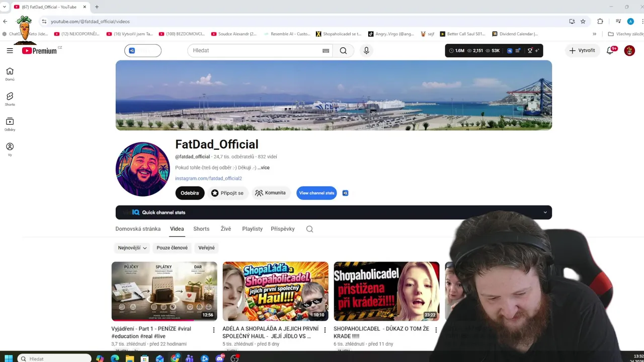Click the vidIQ pill next to the logo
This screenshot has height=362, width=644.
tap(143, 50)
